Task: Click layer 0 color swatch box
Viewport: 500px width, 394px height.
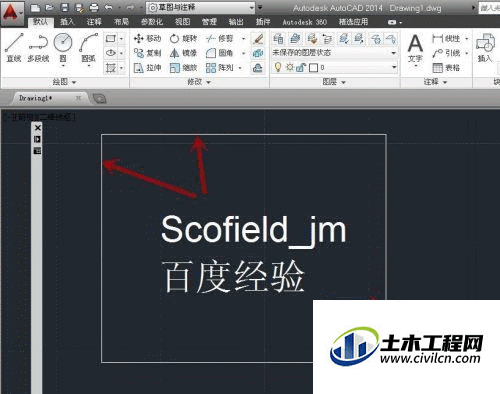Action: pyautogui.click(x=313, y=68)
